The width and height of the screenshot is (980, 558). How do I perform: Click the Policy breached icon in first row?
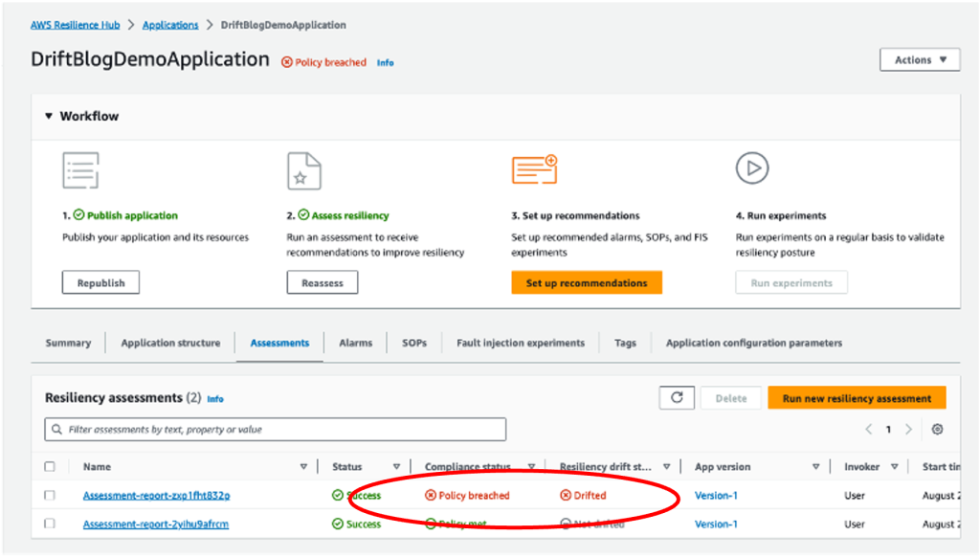coord(431,495)
